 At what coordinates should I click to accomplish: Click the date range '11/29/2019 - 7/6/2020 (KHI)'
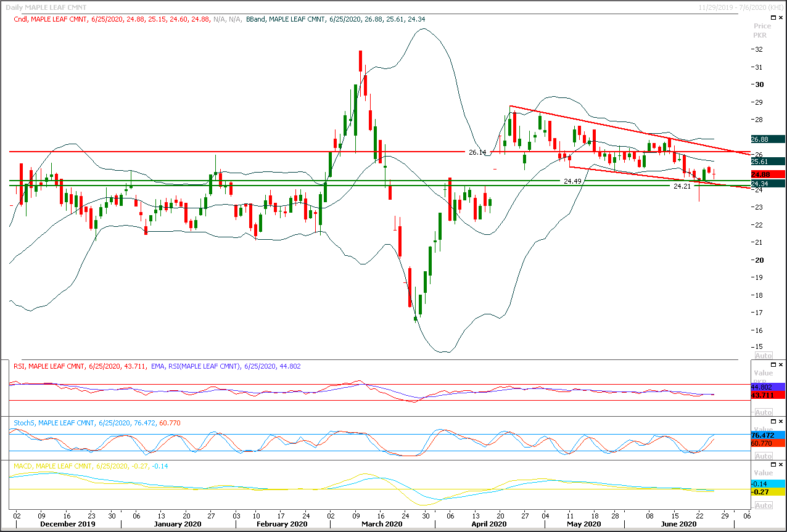point(740,6)
